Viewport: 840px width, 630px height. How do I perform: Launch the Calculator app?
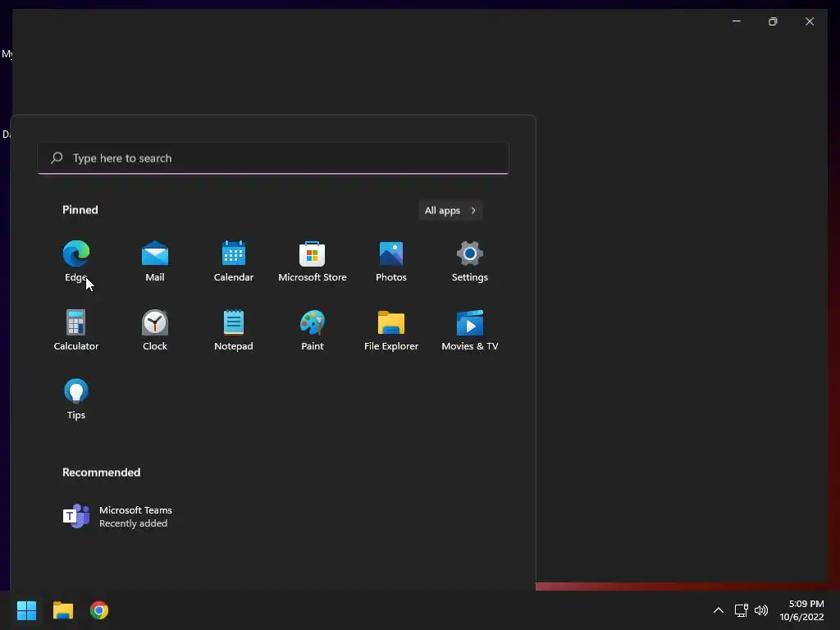tap(76, 331)
